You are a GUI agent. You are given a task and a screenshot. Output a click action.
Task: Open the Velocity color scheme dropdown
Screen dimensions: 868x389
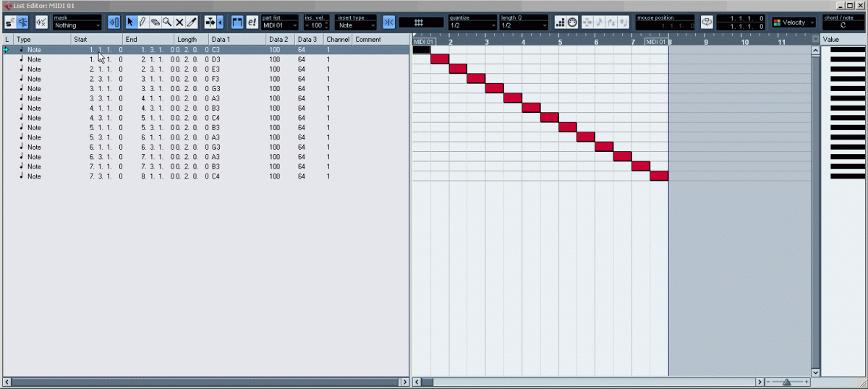coord(793,22)
